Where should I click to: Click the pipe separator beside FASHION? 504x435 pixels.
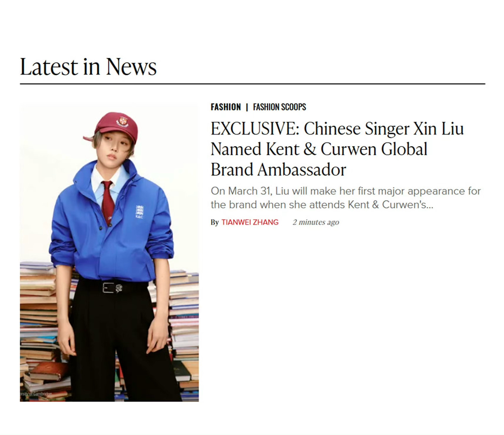[x=247, y=107]
